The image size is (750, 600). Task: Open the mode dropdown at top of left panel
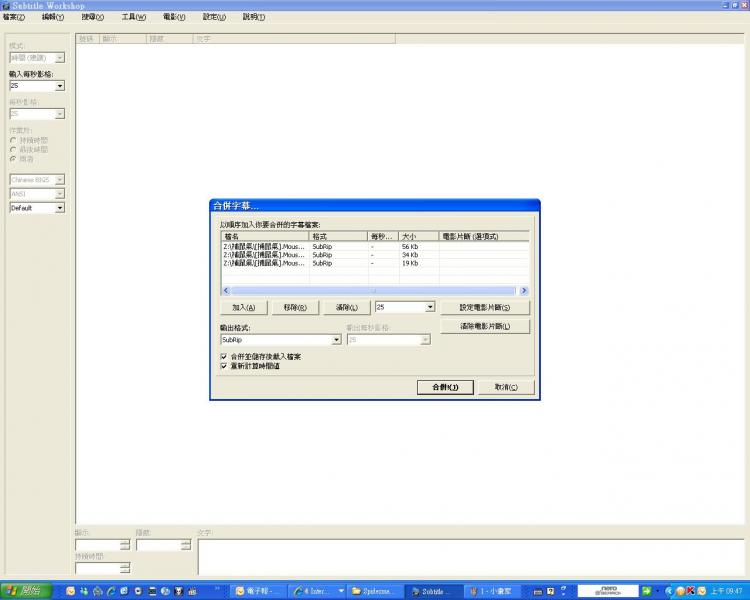(x=60, y=58)
